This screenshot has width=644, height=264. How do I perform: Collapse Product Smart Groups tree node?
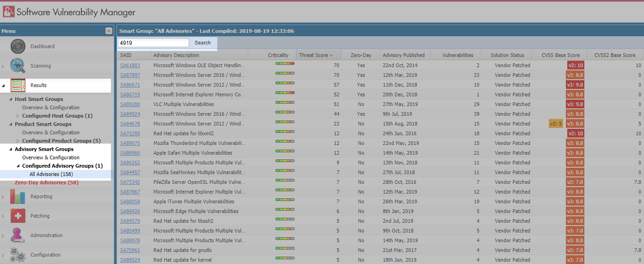11,124
